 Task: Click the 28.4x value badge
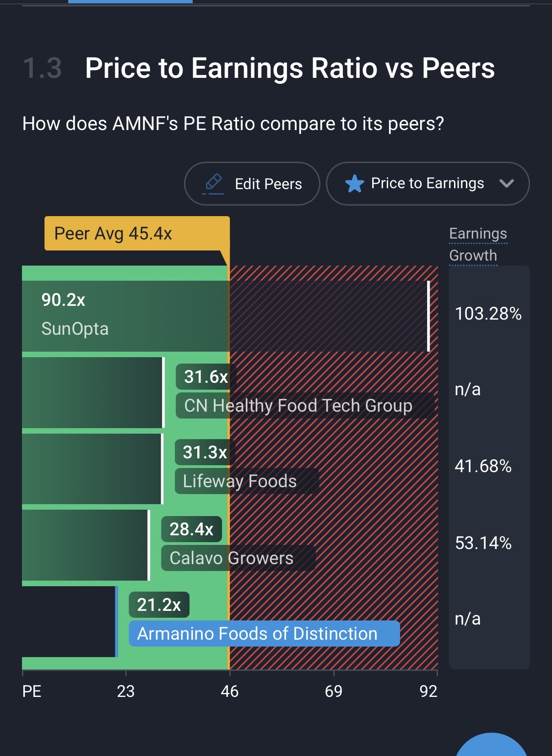[x=191, y=529]
